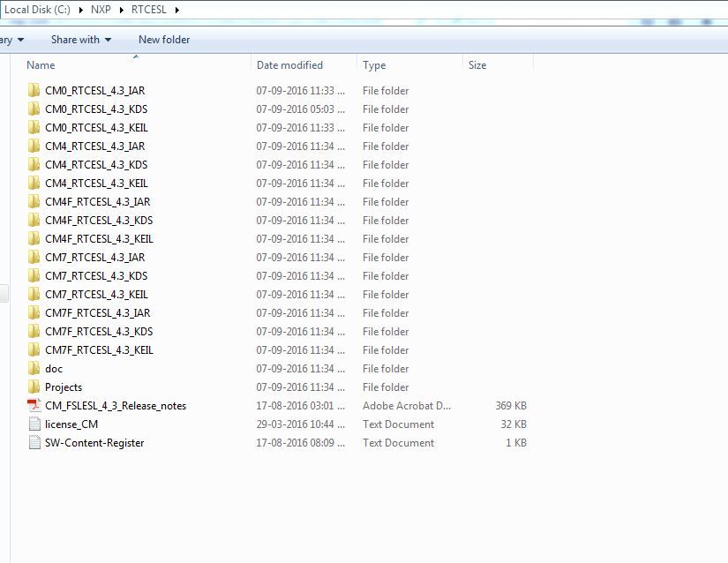
Task: Click the 07-09-2016 05:03 date cell
Action: point(300,109)
